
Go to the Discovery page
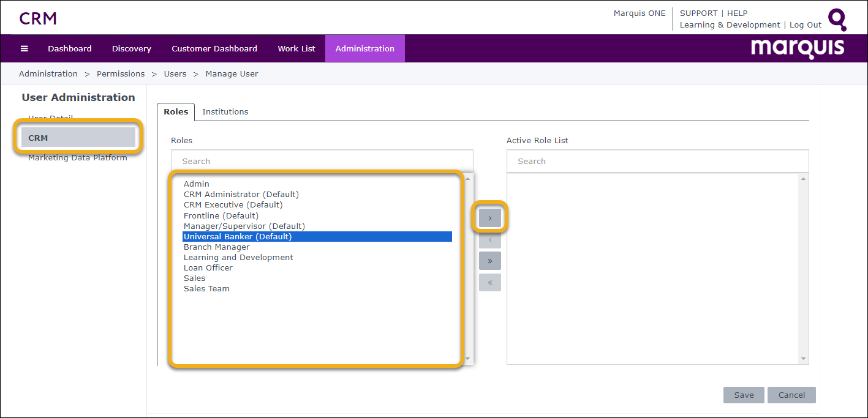tap(132, 48)
